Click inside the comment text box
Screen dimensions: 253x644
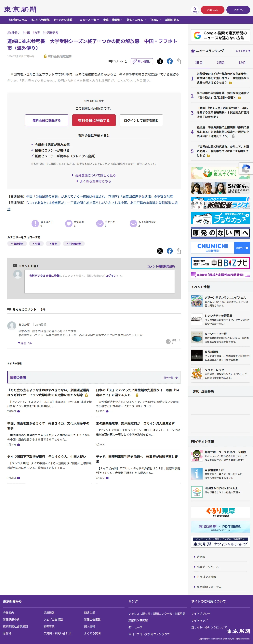pyautogui.click(x=100, y=281)
